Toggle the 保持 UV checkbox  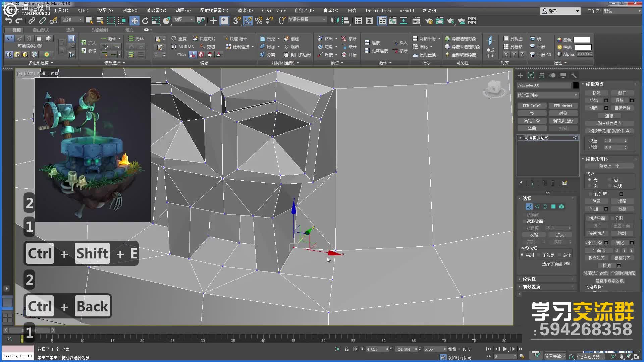(x=590, y=194)
